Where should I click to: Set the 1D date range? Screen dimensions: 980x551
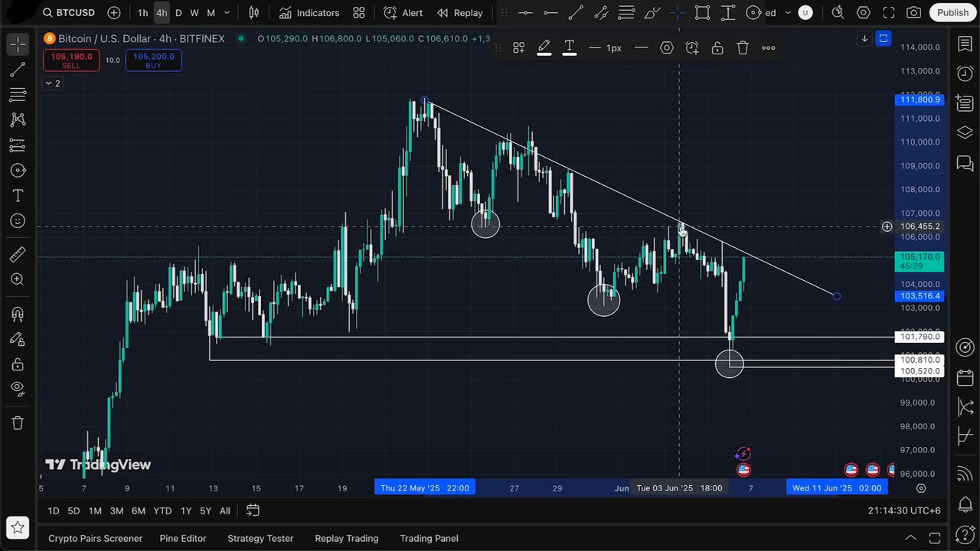coord(53,510)
